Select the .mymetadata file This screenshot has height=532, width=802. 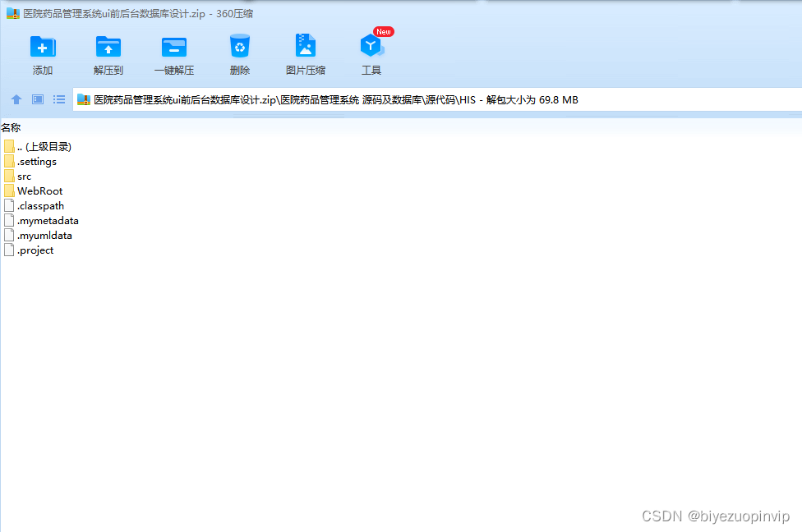48,220
